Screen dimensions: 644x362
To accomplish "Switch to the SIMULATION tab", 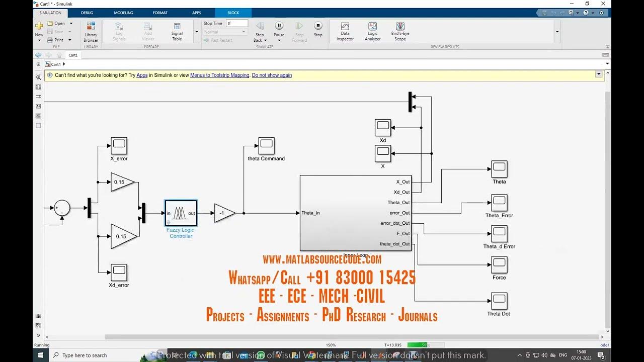I will (x=50, y=13).
